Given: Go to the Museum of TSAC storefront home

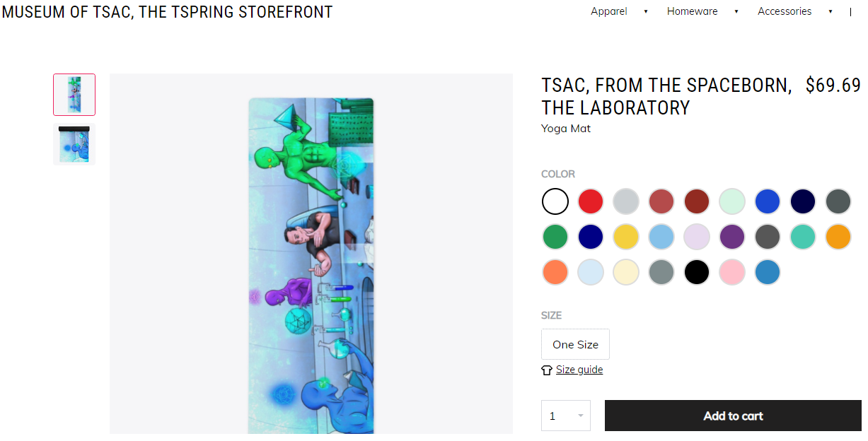Looking at the screenshot, I should point(167,11).
